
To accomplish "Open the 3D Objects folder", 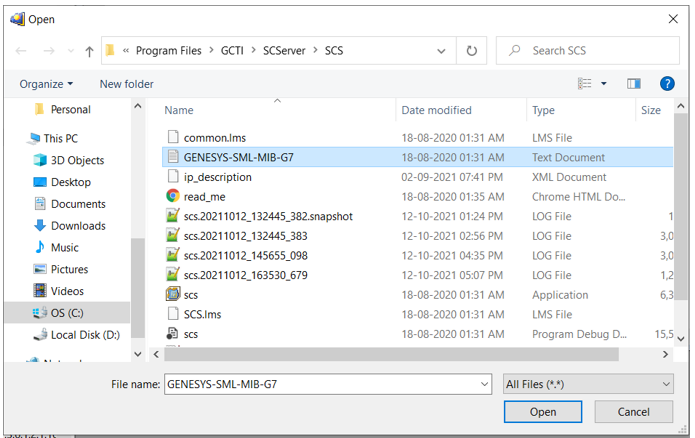I will tap(77, 160).
